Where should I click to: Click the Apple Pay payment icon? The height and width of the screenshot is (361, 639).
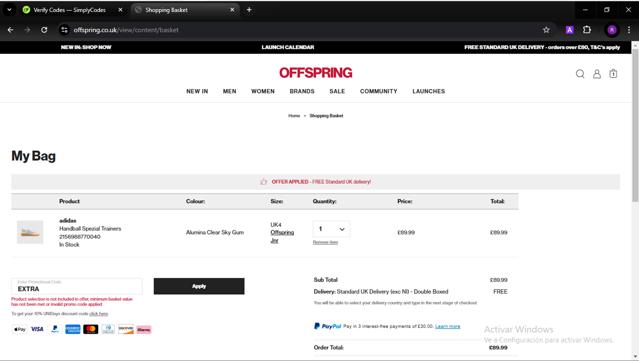20,329
